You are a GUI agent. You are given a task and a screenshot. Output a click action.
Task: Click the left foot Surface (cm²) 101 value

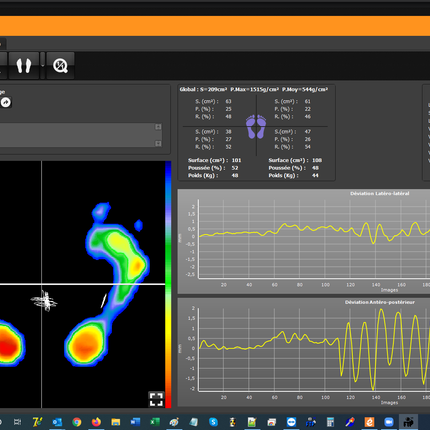point(236,160)
